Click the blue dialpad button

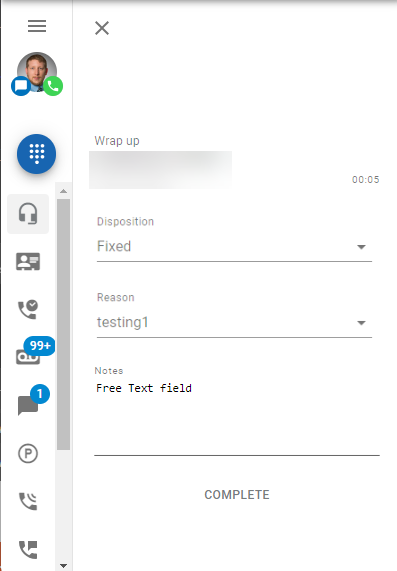[x=36, y=154]
